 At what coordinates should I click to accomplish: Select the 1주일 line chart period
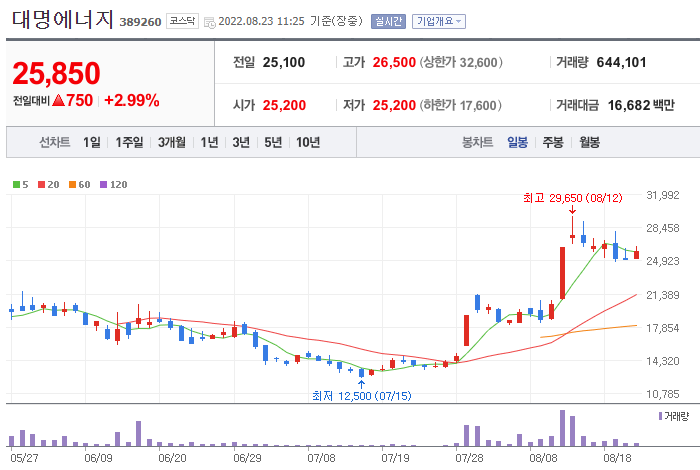click(129, 142)
